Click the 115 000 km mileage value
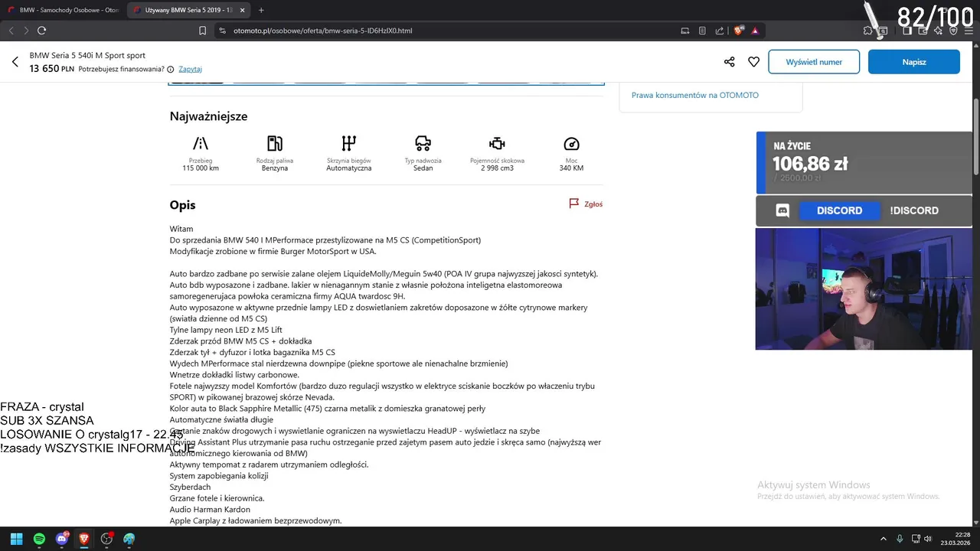Screen dimensions: 980x551 [x=201, y=168]
